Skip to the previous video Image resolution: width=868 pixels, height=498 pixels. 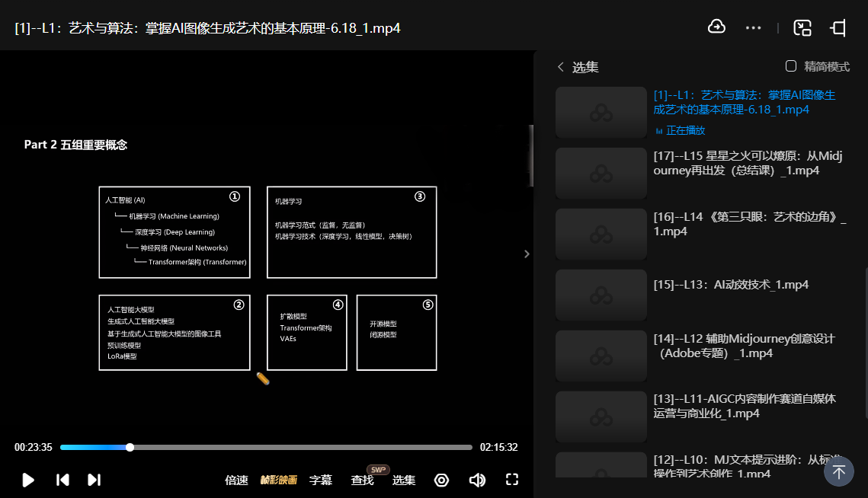click(63, 480)
